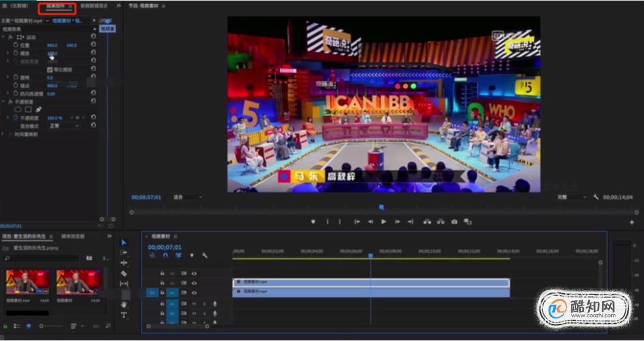Viewport: 644px width, 341px height.
Task: Step forward one frame in program monitor
Action: 397,222
